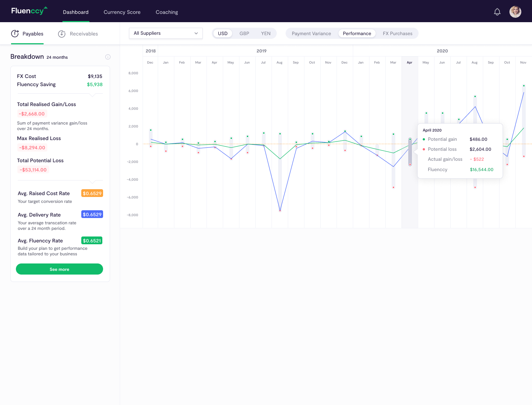Image resolution: width=532 pixels, height=405 pixels.
Task: Click the August 2019 lowest data point
Action: 280,211
